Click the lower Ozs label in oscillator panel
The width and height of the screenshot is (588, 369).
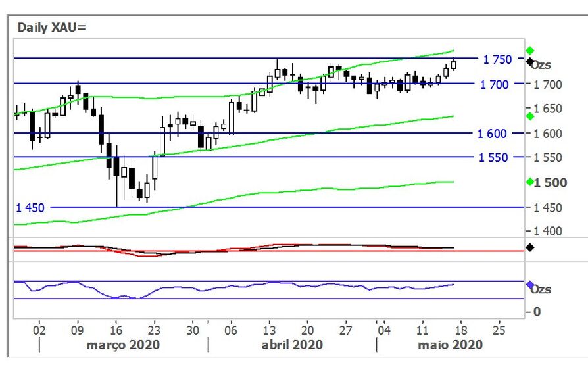pos(541,289)
